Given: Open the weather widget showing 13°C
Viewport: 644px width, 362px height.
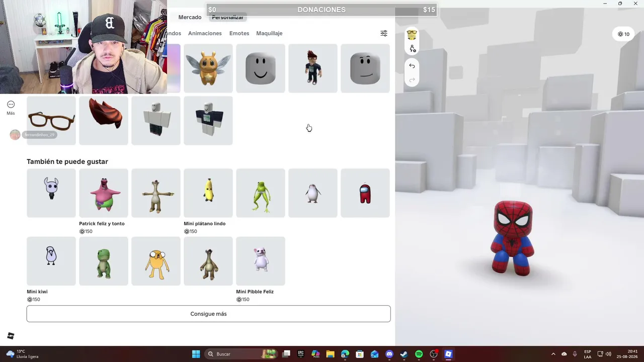Looking at the screenshot, I should (23, 354).
